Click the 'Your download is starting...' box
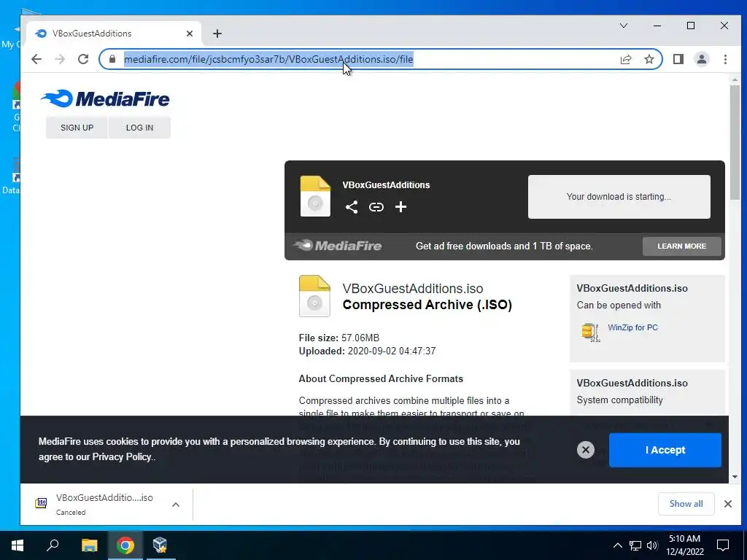747x560 pixels. tap(619, 197)
